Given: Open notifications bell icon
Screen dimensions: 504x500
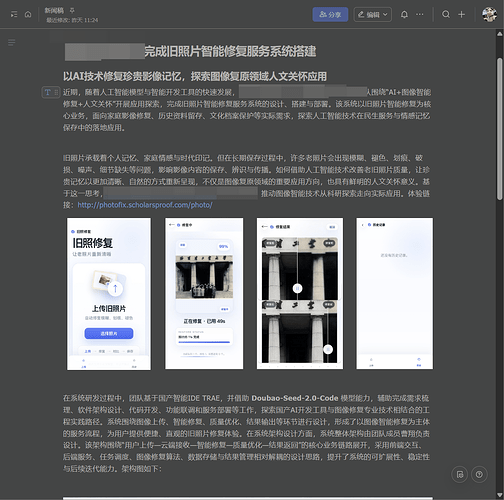Looking at the screenshot, I should coord(404,14).
